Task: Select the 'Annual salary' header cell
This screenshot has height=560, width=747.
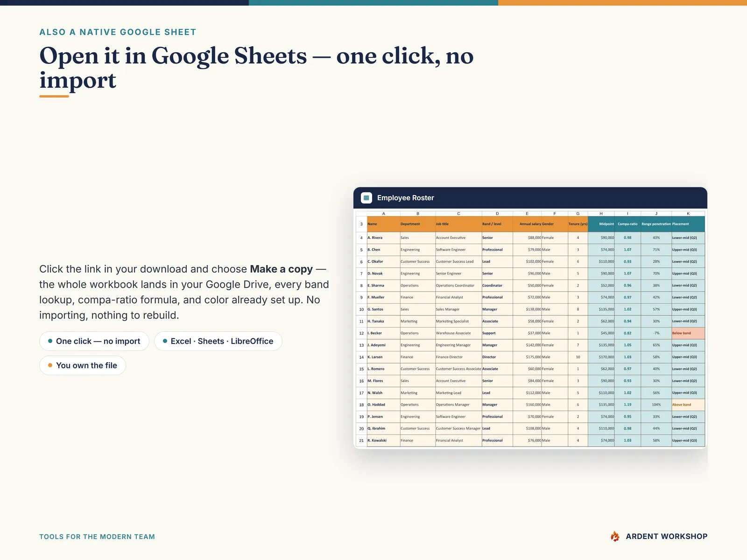Action: click(x=527, y=224)
